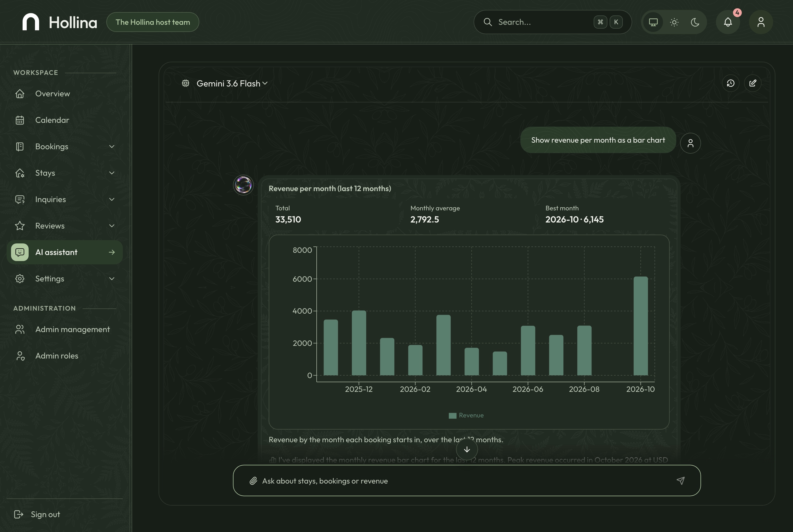This screenshot has height=532, width=793.
Task: Click the user avatar beside the chat message
Action: [x=690, y=143]
